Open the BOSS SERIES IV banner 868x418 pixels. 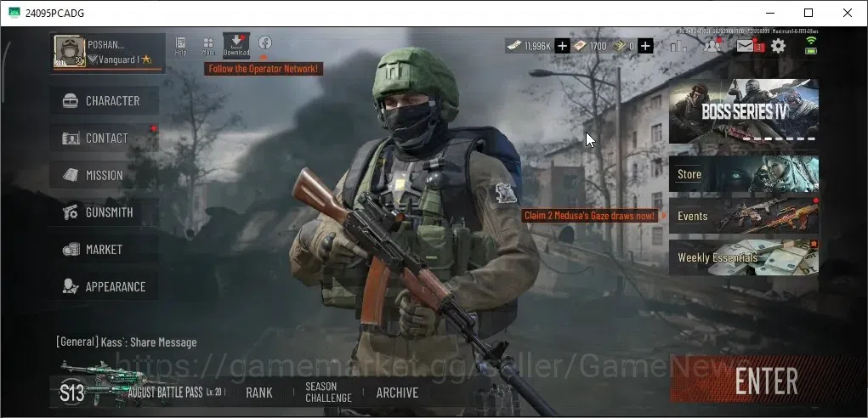(x=743, y=111)
